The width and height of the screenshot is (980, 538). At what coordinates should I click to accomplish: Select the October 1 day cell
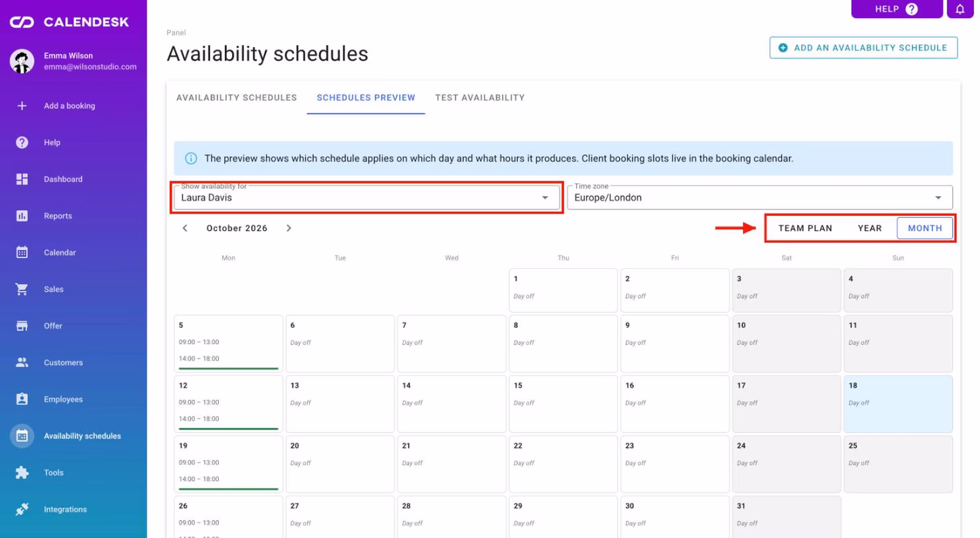pyautogui.click(x=563, y=290)
